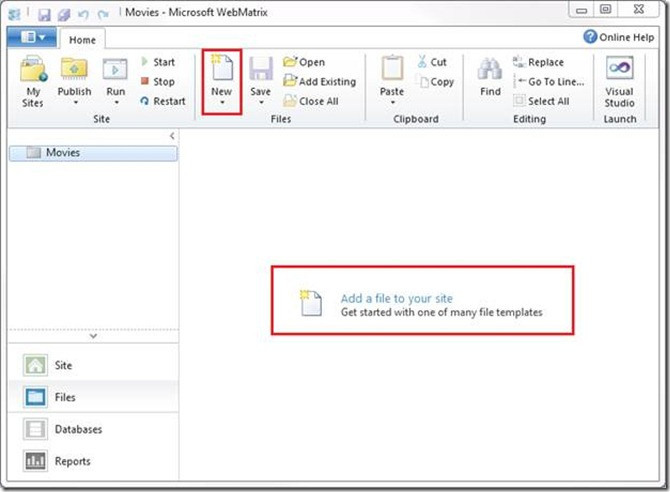Click Save All in quick access toolbar
Screen dimensions: 670x492
(x=64, y=15)
